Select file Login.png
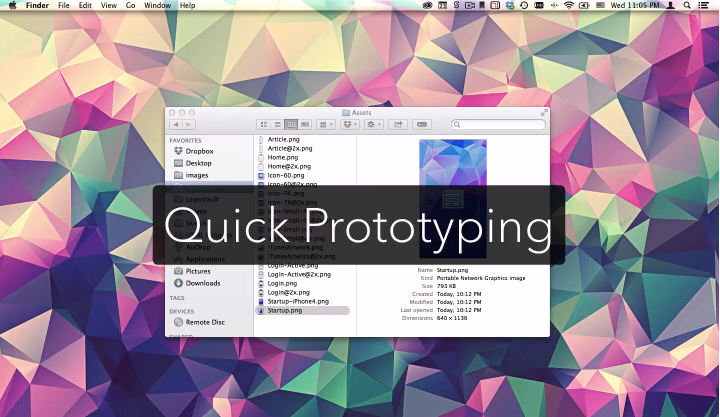Viewport: 720px width, 417px height. [282, 283]
